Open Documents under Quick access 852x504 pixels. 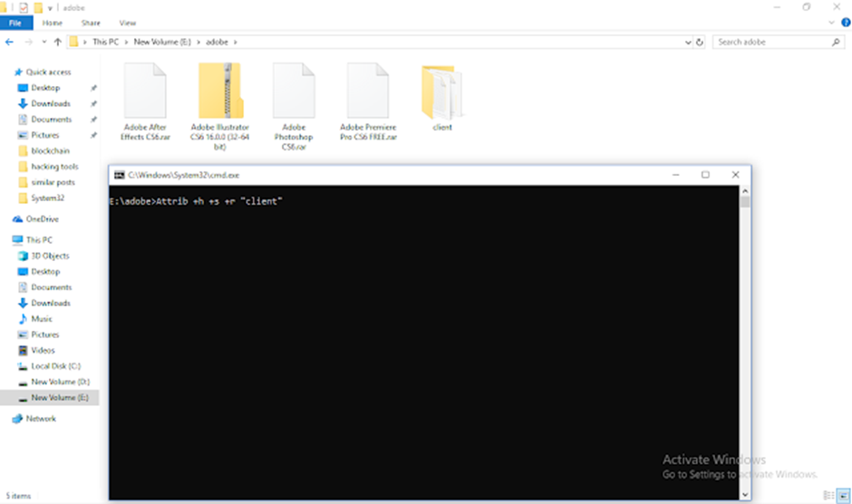pyautogui.click(x=51, y=119)
